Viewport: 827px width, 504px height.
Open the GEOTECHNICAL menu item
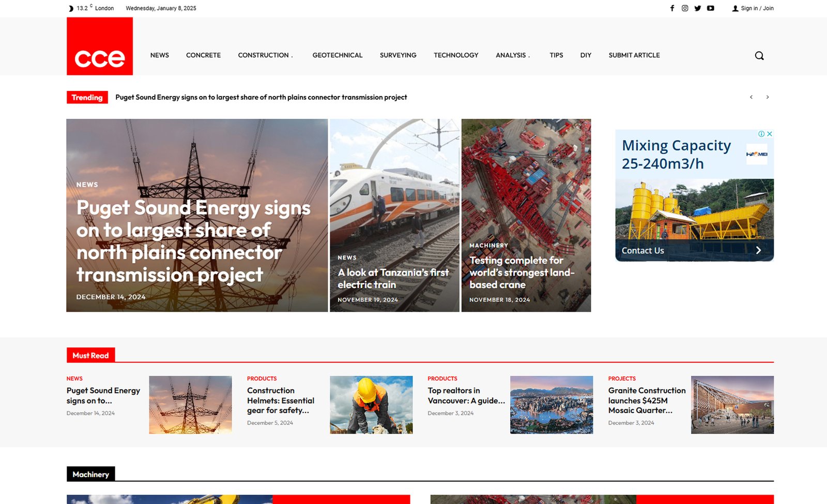coord(338,55)
